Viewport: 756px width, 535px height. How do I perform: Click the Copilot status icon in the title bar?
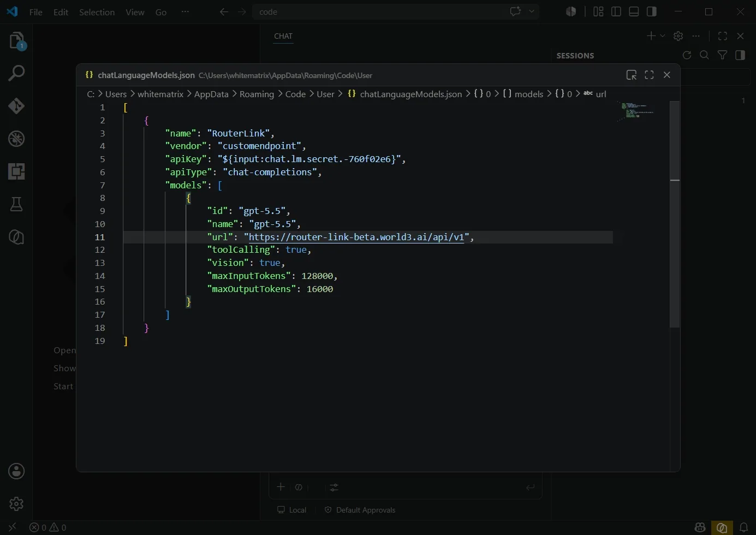pos(571,11)
